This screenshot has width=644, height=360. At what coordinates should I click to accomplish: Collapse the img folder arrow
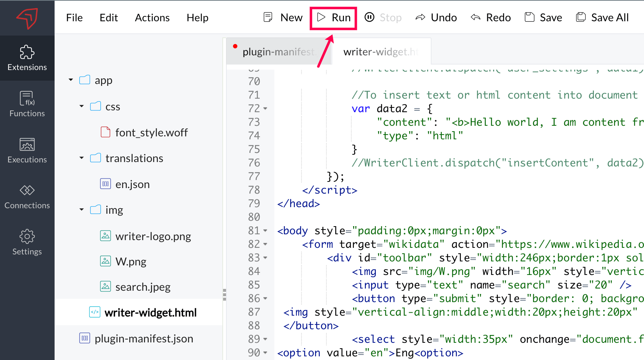tap(82, 210)
